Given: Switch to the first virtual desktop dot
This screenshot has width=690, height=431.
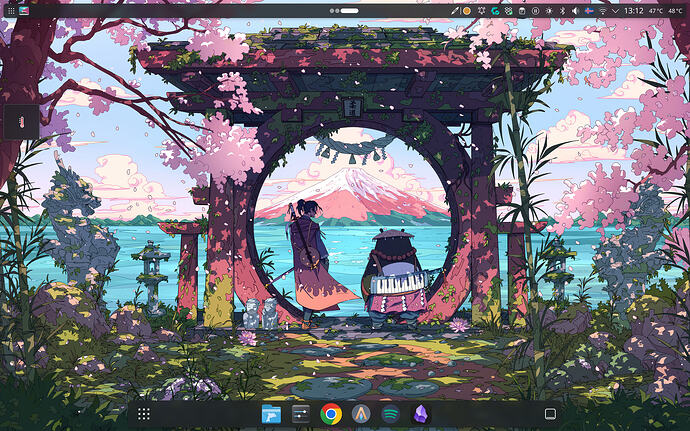Looking at the screenshot, I should point(332,11).
